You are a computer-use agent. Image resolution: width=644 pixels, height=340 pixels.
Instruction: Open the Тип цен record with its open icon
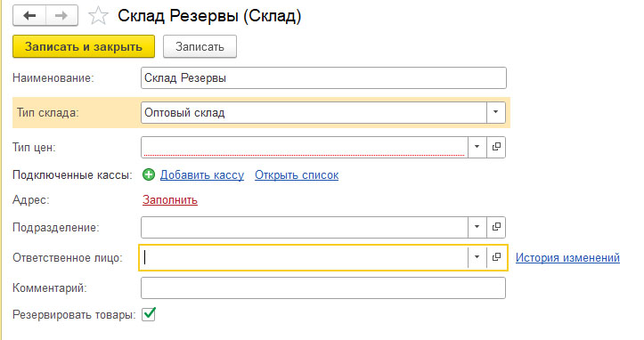tap(496, 147)
